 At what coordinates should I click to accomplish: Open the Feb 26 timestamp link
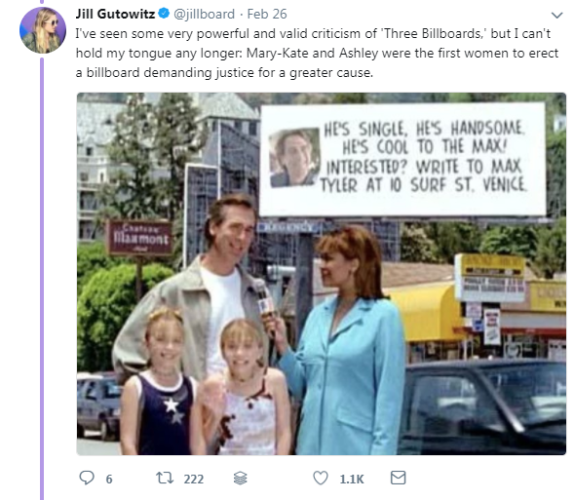[x=267, y=14]
